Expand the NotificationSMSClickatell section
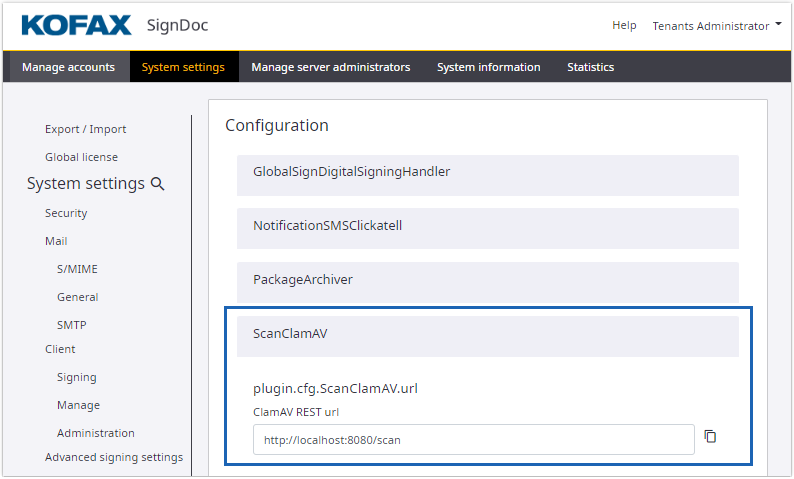Image resolution: width=794 pixels, height=479 pixels. 487,226
